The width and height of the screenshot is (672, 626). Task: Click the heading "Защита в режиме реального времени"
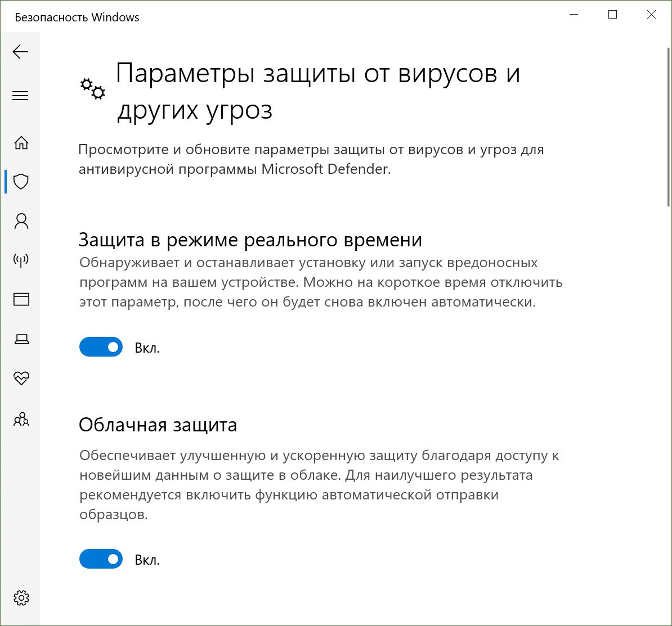250,240
